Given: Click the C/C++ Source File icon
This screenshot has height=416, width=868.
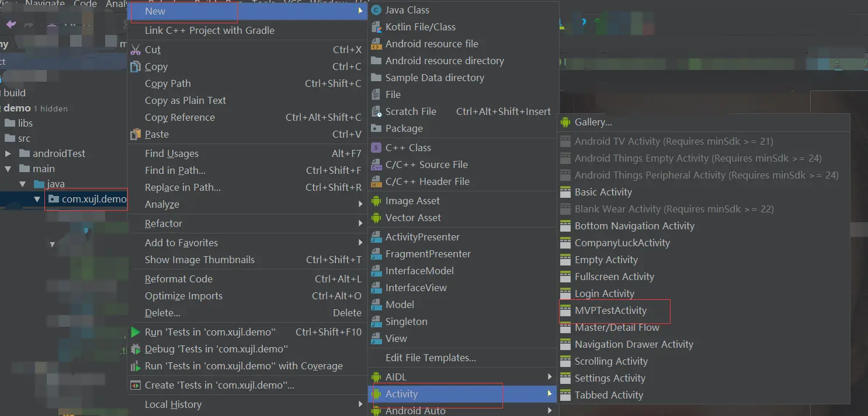Looking at the screenshot, I should pyautogui.click(x=376, y=165).
